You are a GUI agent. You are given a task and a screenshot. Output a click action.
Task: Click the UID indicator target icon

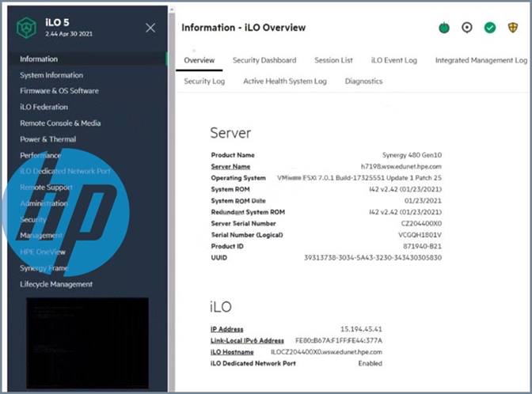(467, 28)
